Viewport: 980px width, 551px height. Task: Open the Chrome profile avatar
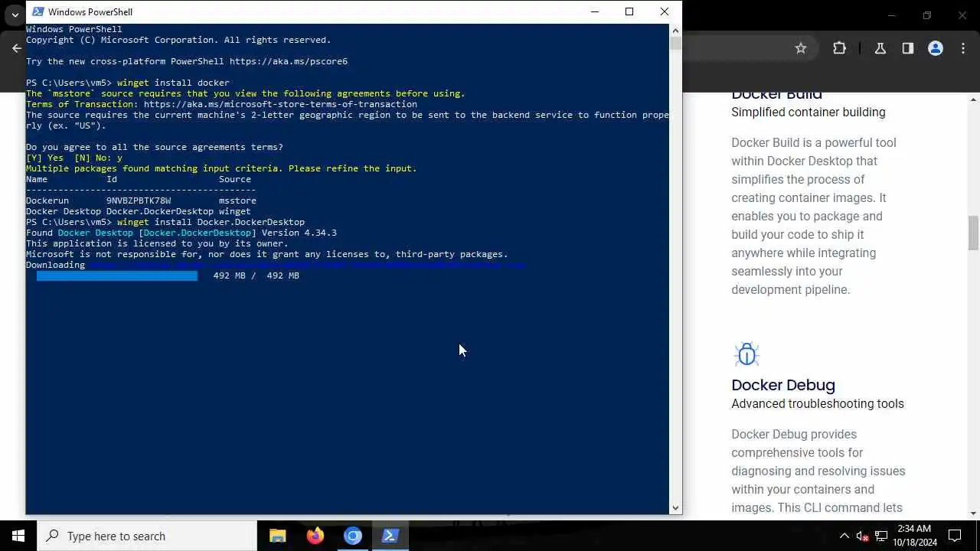point(936,48)
